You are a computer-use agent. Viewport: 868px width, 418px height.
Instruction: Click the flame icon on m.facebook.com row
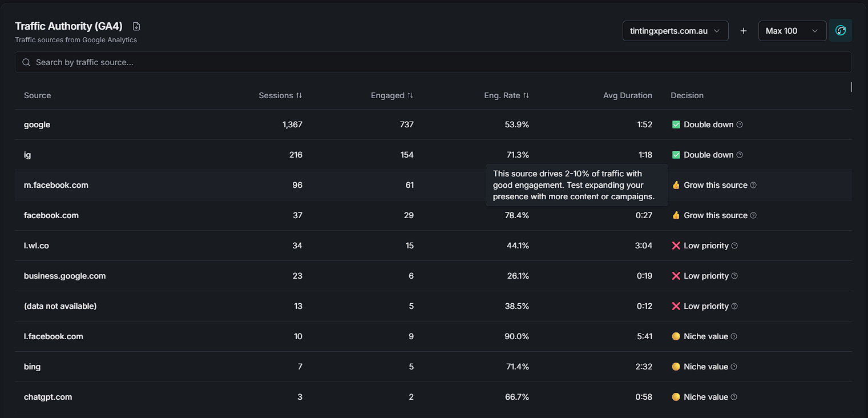click(676, 185)
